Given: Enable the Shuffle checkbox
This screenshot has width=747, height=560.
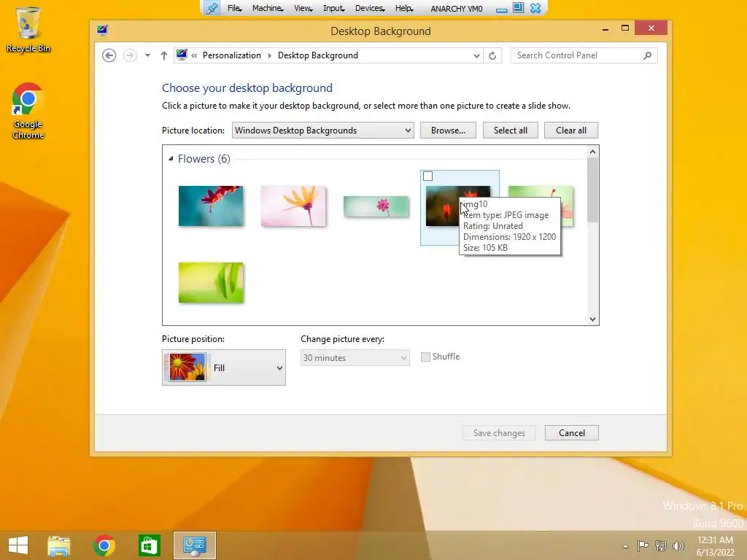Looking at the screenshot, I should 425,357.
